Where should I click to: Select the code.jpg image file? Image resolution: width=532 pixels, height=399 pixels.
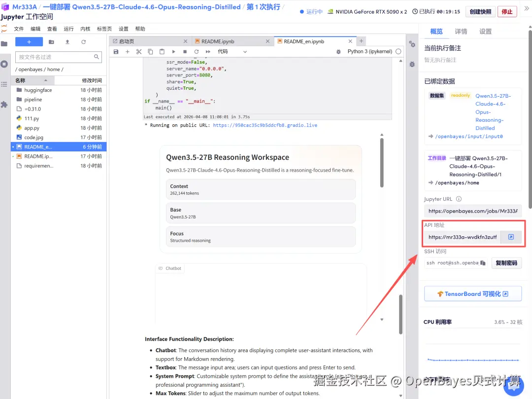(59, 138)
